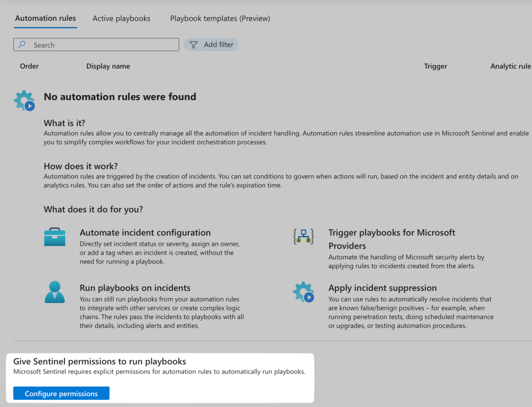Click the Automate incident configuration heading
This screenshot has width=532, height=407.
point(145,233)
